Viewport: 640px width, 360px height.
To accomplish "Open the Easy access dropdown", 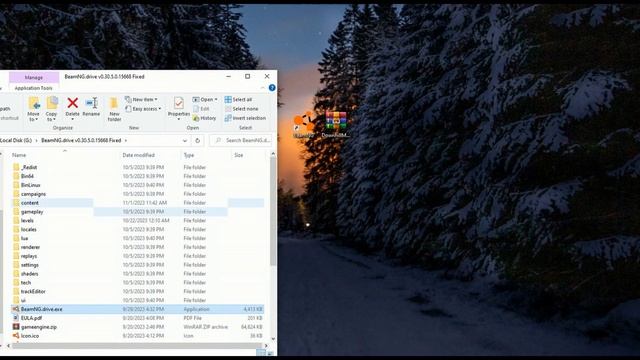I will 143,109.
